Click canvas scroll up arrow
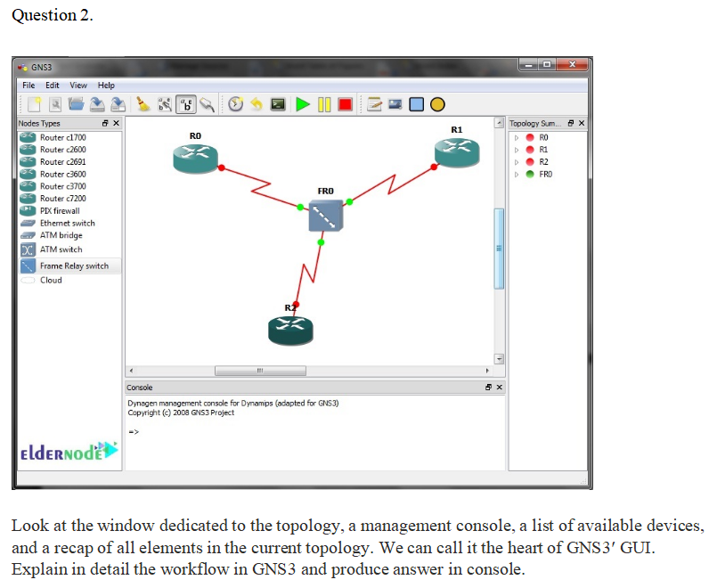Image resolution: width=717 pixels, height=588 pixels. pyautogui.click(x=500, y=123)
